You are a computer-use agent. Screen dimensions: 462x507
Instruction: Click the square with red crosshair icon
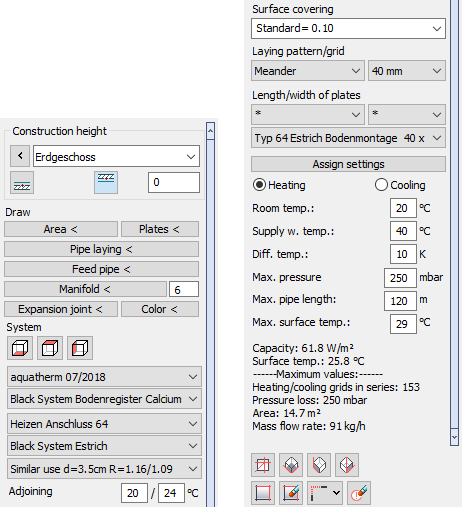[263, 465]
